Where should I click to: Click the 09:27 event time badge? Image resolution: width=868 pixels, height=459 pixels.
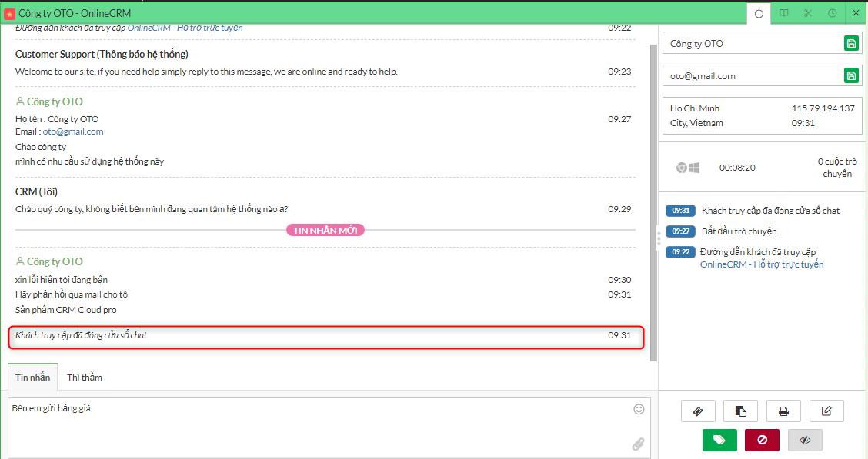pyautogui.click(x=680, y=231)
